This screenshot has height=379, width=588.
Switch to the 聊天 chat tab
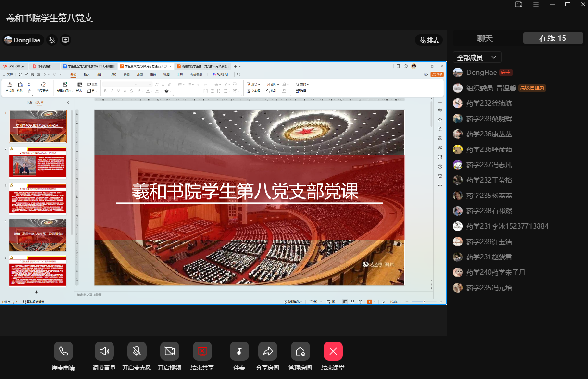tap(485, 38)
